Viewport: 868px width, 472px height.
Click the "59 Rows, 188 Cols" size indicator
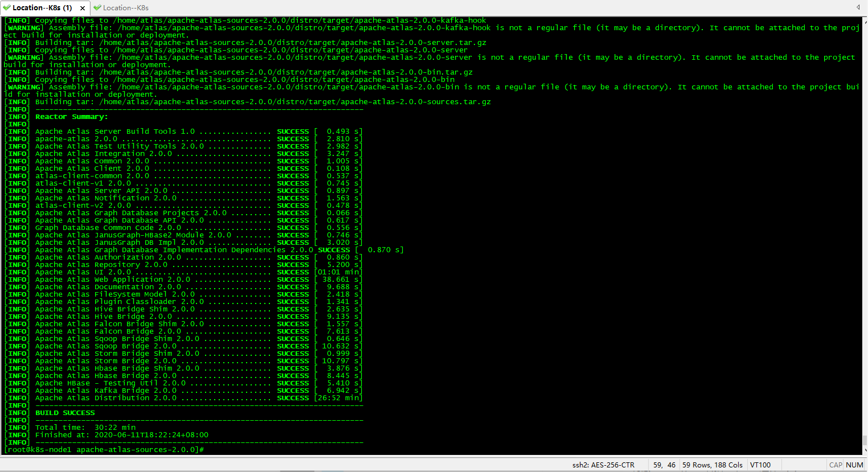point(713,465)
